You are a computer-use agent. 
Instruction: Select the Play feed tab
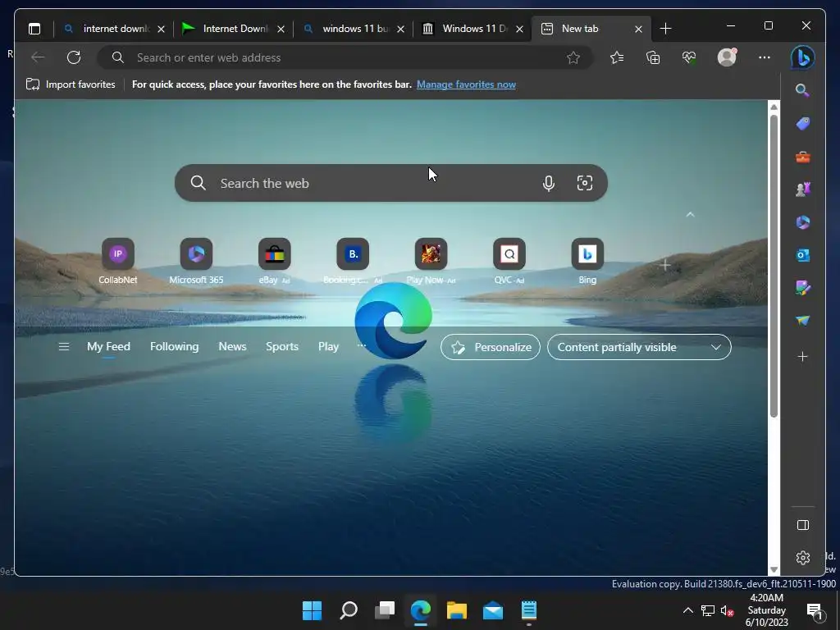(x=328, y=347)
